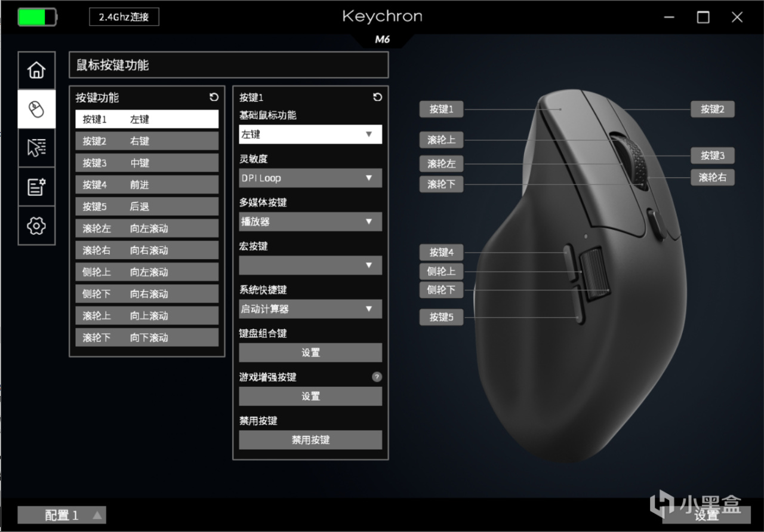Expand the 配置 1 profile selector
The image size is (764, 532).
pos(62,515)
